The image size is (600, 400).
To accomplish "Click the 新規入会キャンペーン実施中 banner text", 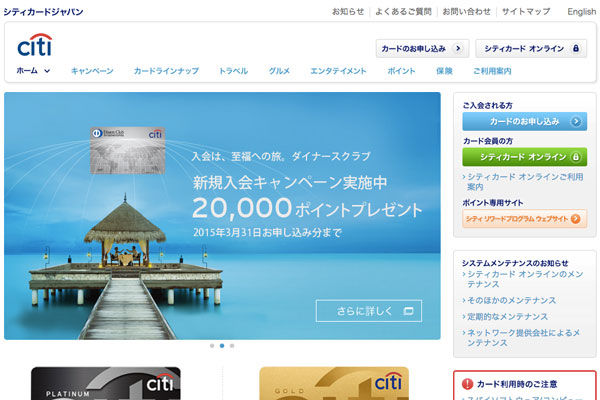I will [290, 183].
